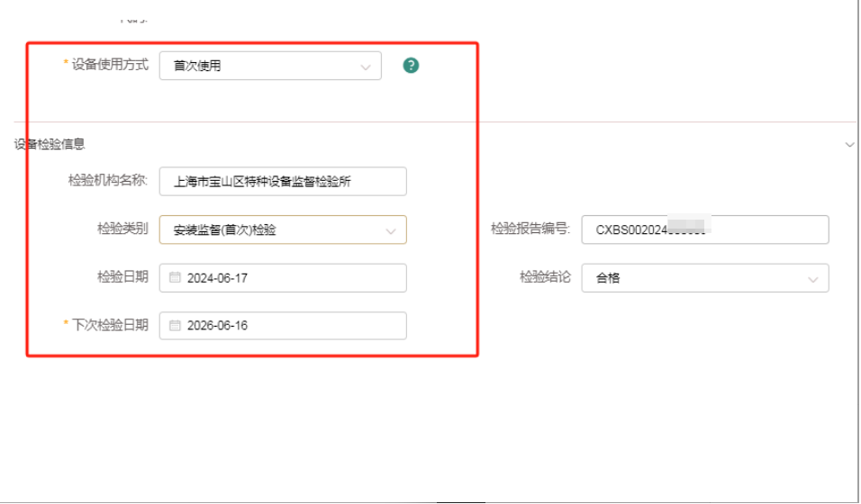Click the 检验报告编号 field label
861x504 pixels.
[530, 229]
